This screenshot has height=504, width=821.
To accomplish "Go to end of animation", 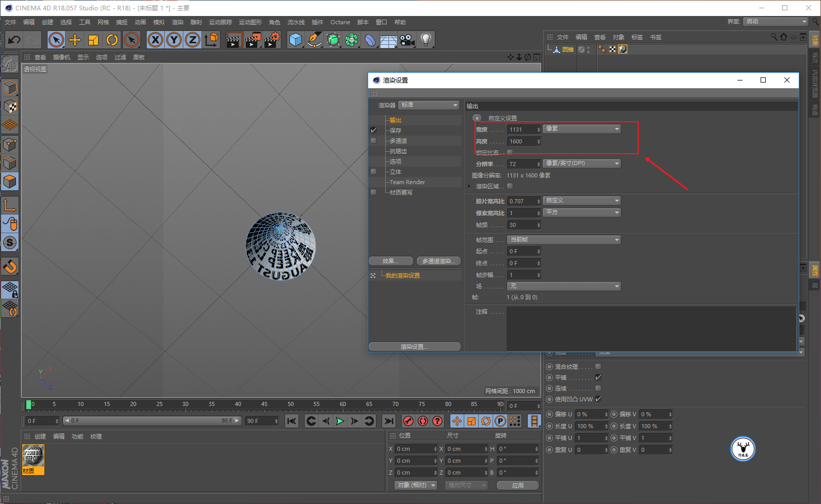I will coord(389,421).
